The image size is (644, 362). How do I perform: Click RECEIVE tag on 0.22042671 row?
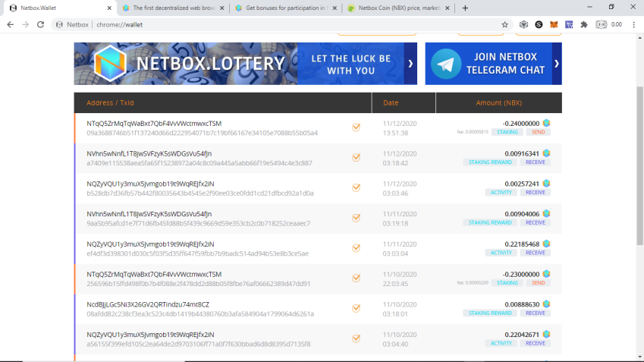pos(536,343)
